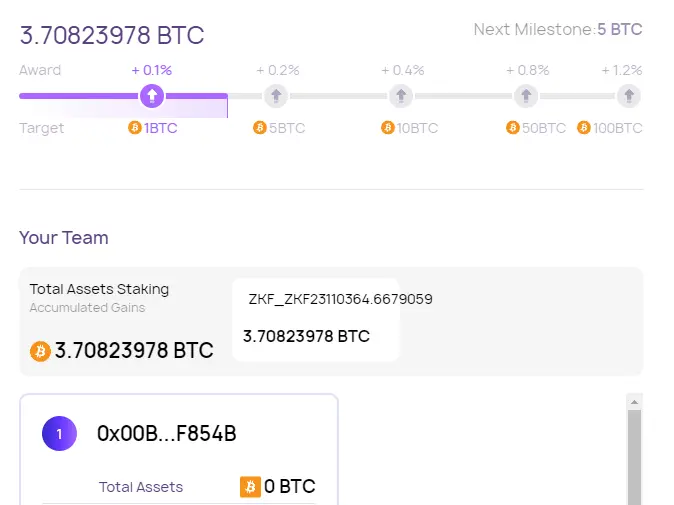Click Bitcoin icon beside 1BTC target
The image size is (674, 505).
tap(135, 128)
